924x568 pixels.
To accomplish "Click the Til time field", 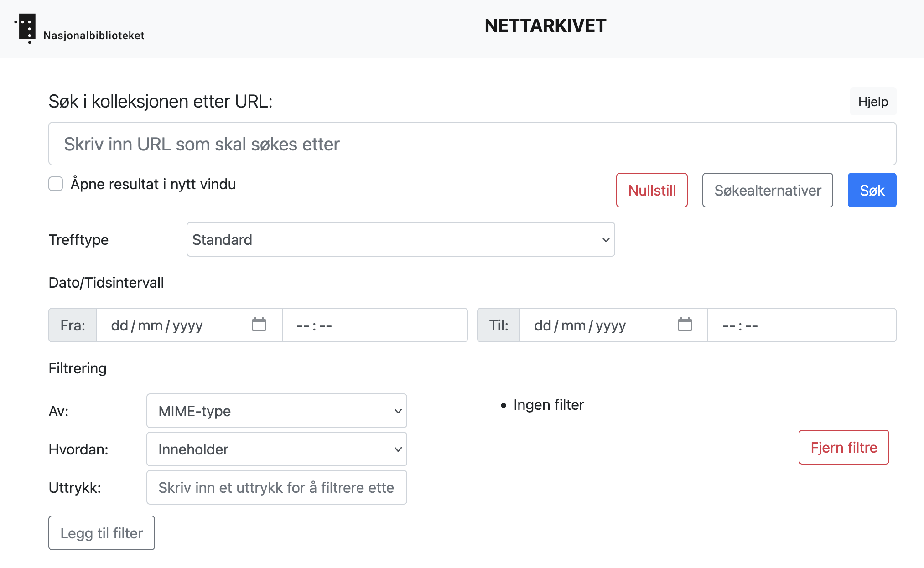I will click(x=801, y=325).
